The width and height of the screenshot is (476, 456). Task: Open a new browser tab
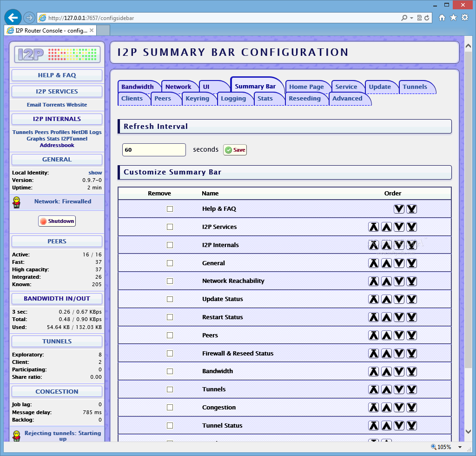click(103, 30)
